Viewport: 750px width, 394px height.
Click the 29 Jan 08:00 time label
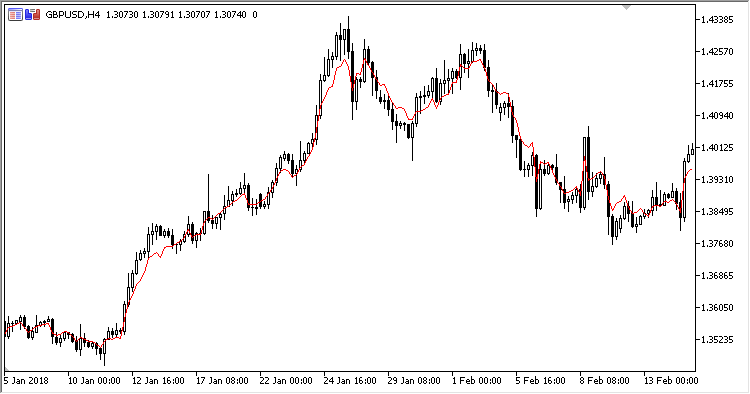(x=414, y=381)
